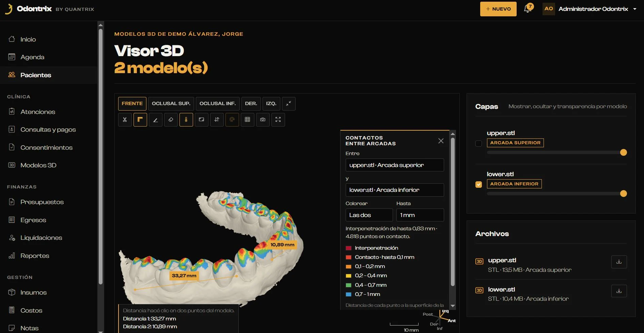644x333 pixels.
Task: Open Egresos in the sidebar
Action: (x=49, y=220)
